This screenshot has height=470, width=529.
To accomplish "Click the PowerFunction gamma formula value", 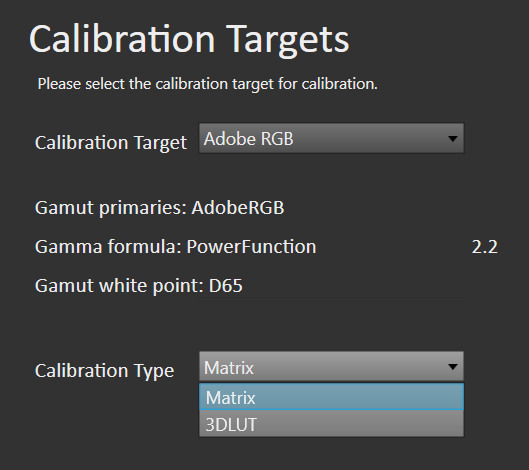I will tap(251, 247).
